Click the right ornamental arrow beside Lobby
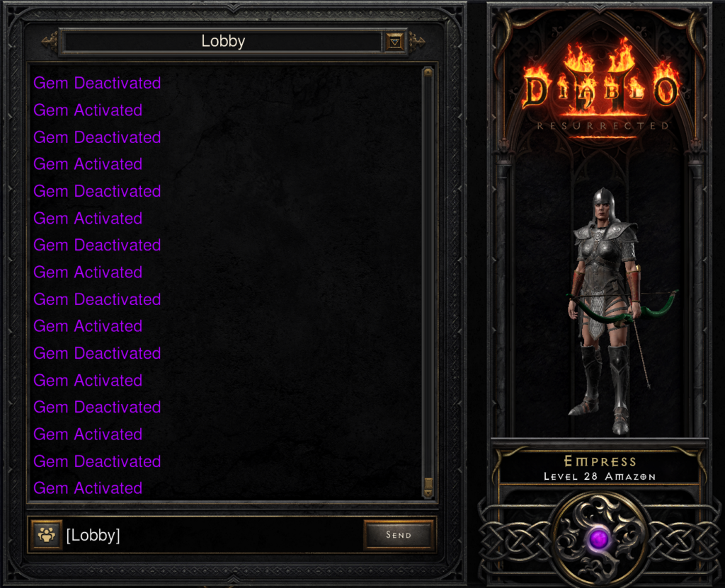The width and height of the screenshot is (725, 588). point(417,42)
